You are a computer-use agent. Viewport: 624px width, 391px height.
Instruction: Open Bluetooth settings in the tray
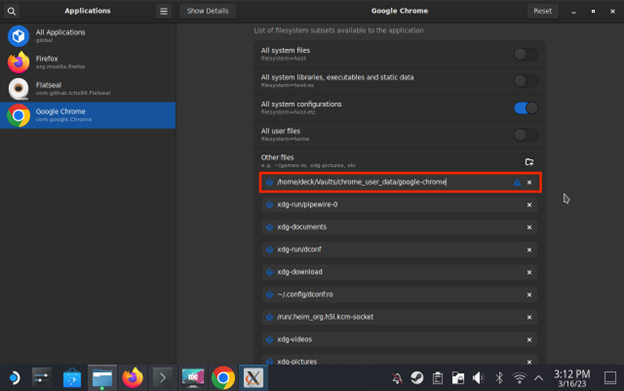click(x=499, y=378)
